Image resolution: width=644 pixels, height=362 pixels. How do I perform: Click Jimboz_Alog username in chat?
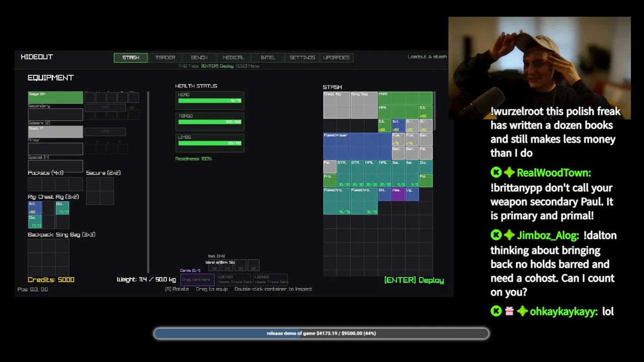(548, 235)
